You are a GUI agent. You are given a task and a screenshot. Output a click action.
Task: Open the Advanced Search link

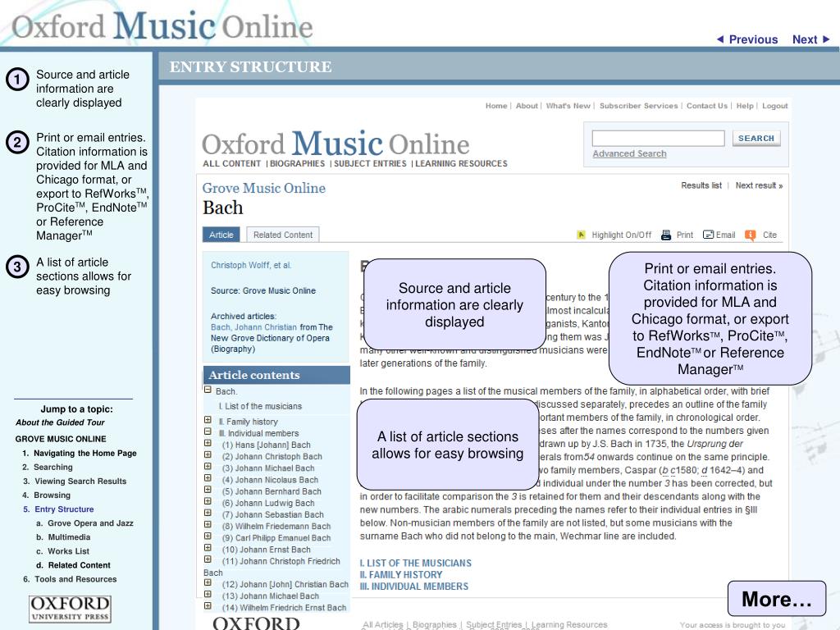[x=629, y=153]
